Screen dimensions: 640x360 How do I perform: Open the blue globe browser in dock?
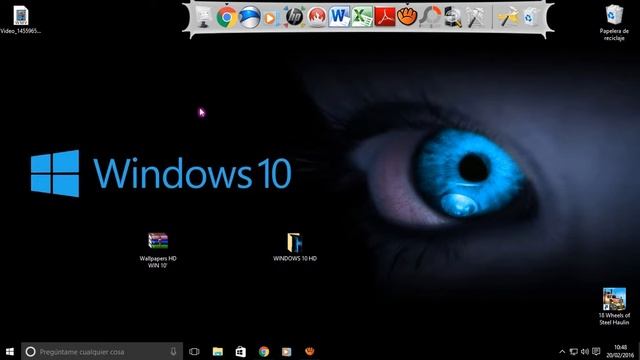point(249,18)
